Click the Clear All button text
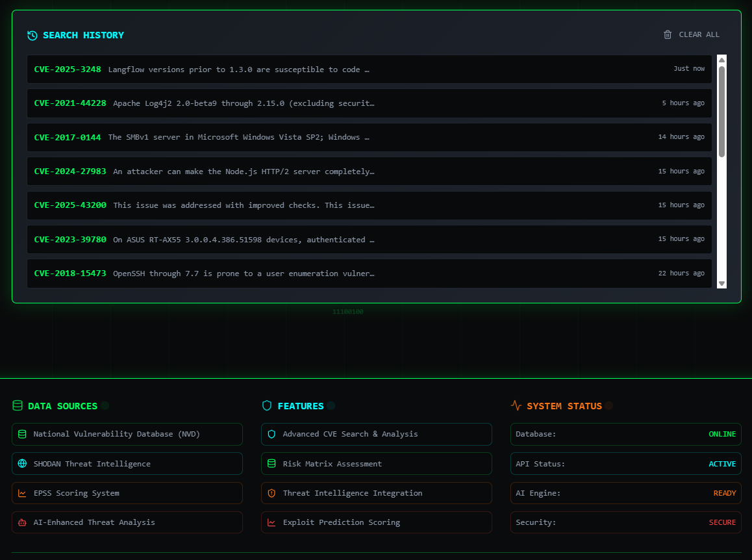Image resolution: width=752 pixels, height=560 pixels. [x=699, y=34]
